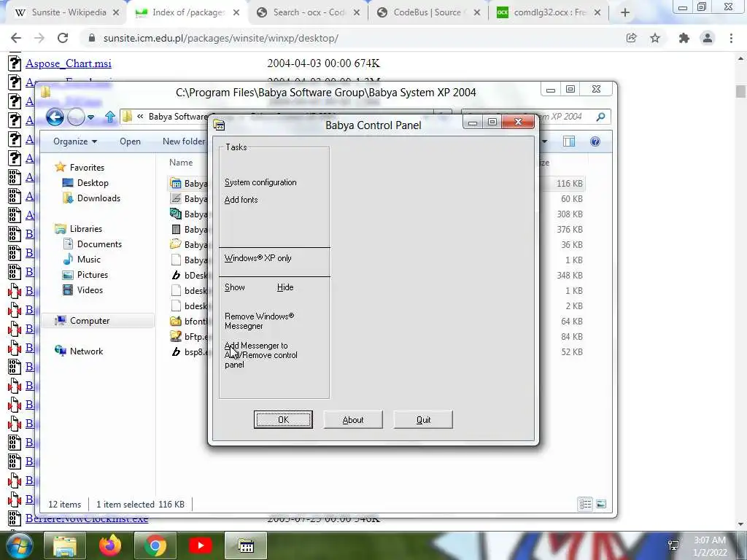Close the Index of /packages tab
The height and width of the screenshot is (560, 747).
tap(236, 13)
